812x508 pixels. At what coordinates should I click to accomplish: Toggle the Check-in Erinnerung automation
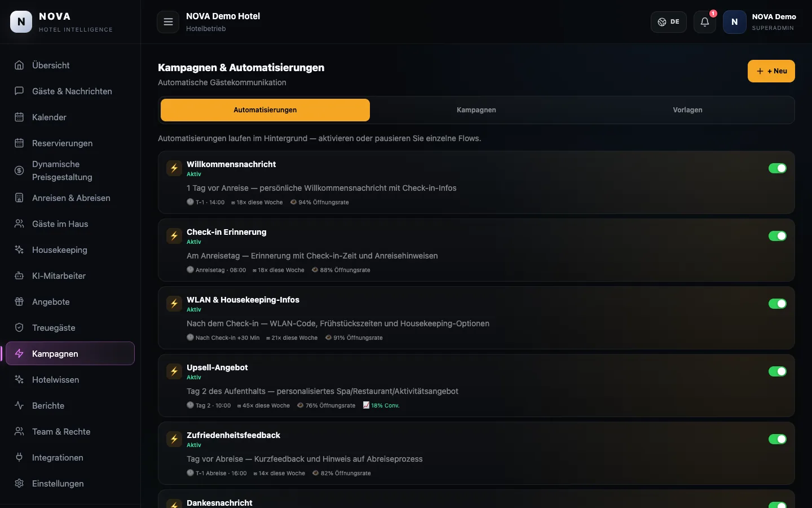(x=778, y=236)
